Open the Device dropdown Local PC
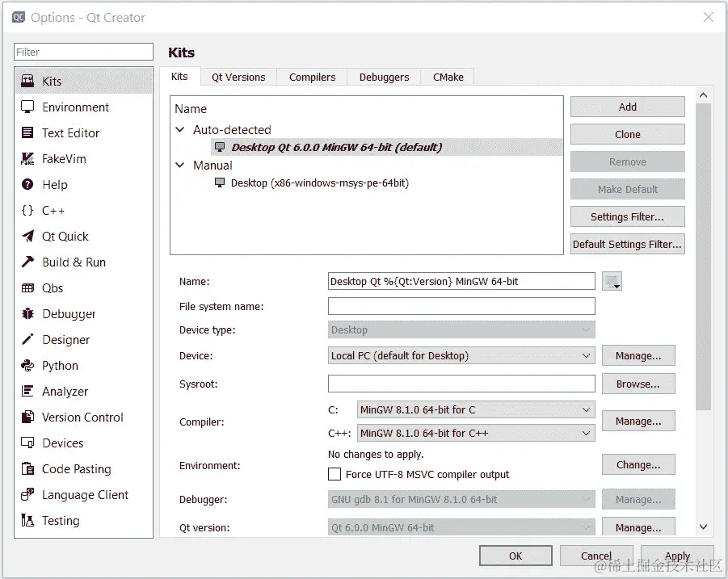Image resolution: width=728 pixels, height=579 pixels. (461, 356)
